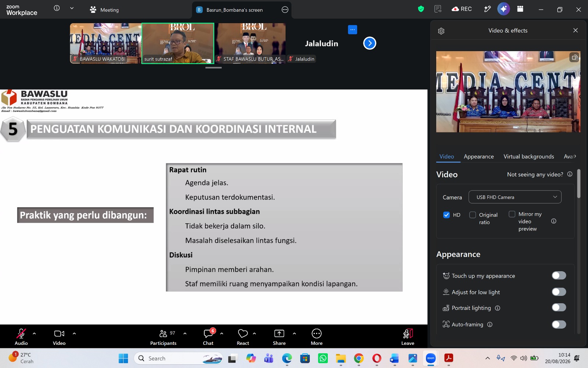
Task: Select the surit sutrazaf video thumbnail
Action: tap(178, 43)
